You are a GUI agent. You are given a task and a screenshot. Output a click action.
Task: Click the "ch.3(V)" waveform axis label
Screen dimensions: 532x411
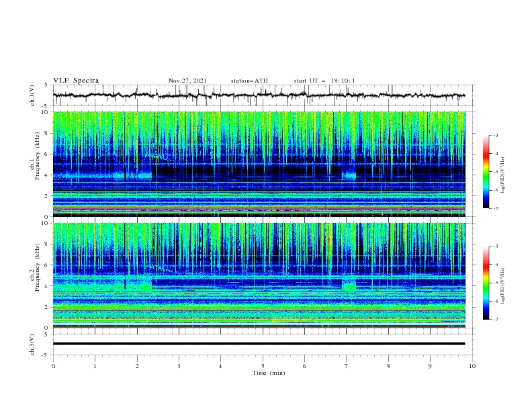(x=32, y=345)
